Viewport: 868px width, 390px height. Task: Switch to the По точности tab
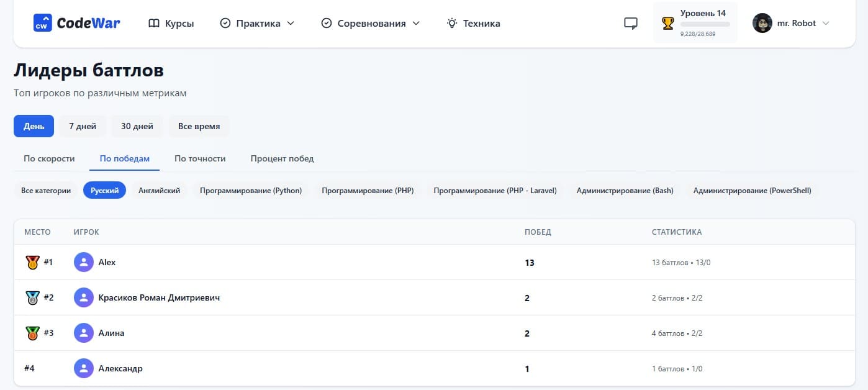[200, 158]
